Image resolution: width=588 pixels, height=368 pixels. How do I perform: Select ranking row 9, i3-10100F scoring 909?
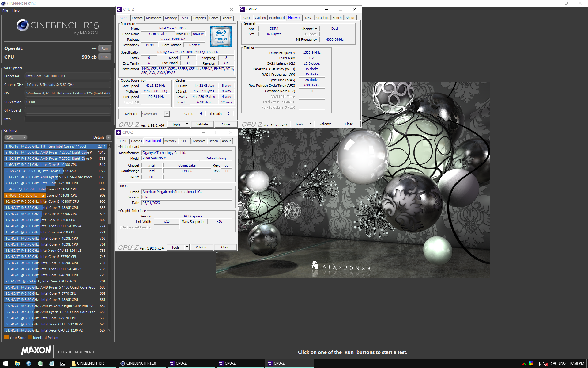coord(55,195)
